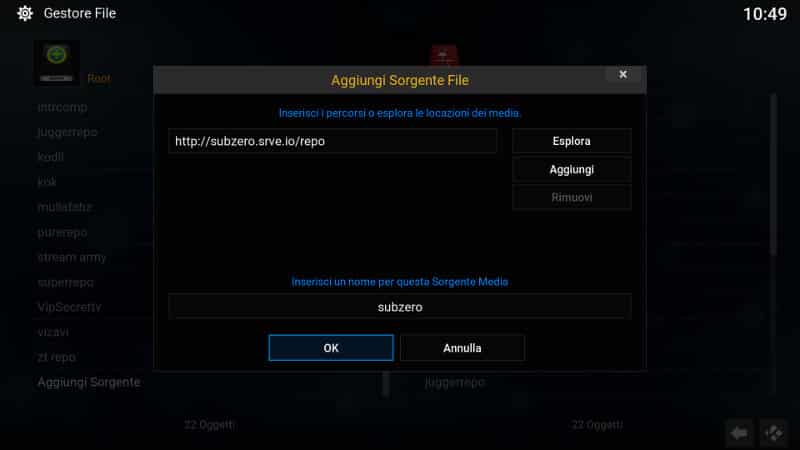Click the move arrows icon at bottom right
The image size is (800, 450).
(x=773, y=433)
